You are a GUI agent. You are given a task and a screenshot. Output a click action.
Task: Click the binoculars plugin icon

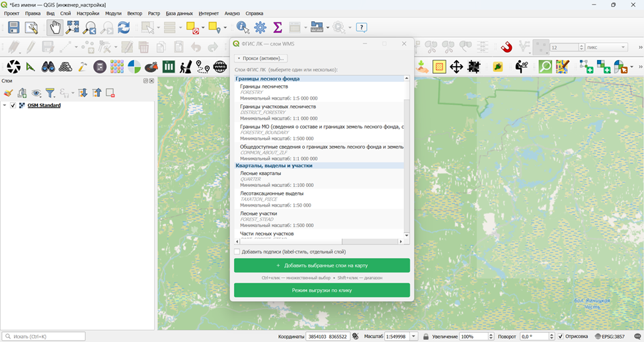coord(48,67)
